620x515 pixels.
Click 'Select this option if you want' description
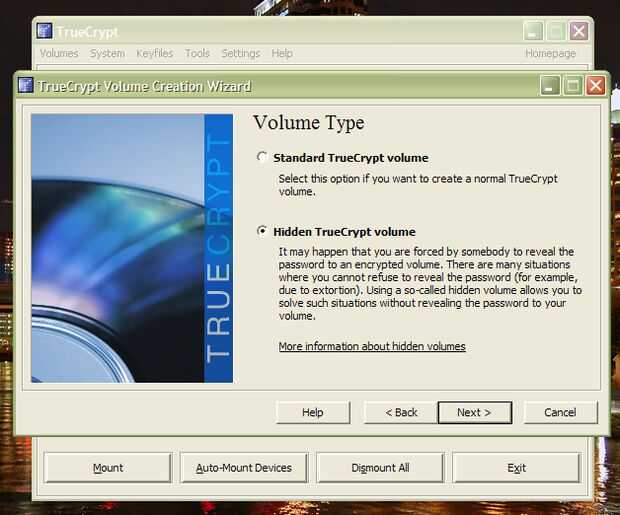[418, 185]
